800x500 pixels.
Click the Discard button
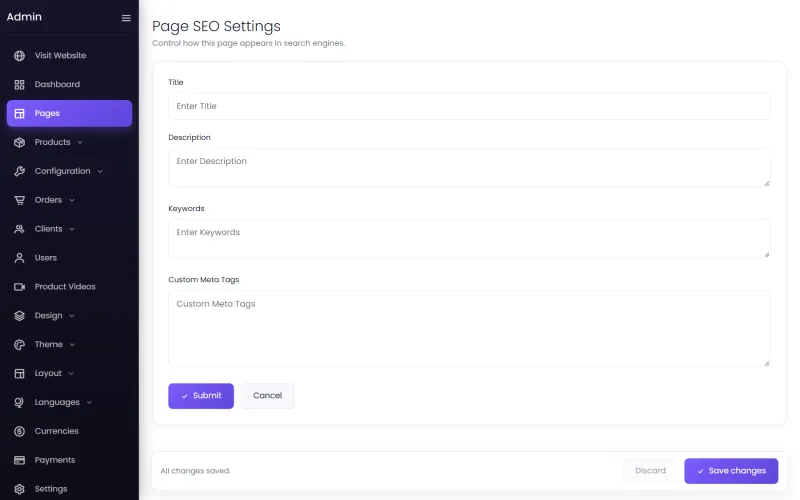[x=650, y=471]
